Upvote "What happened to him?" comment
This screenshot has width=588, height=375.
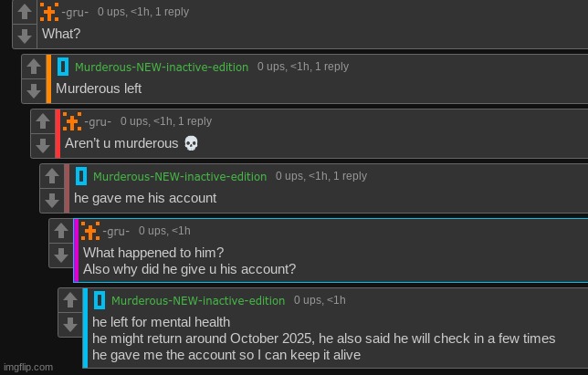[x=61, y=232]
